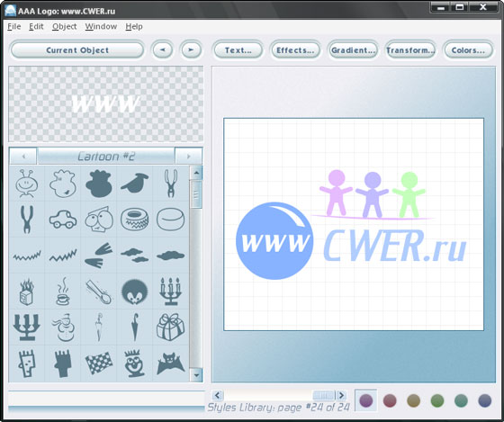Open the Object menu
504x422 pixels.
point(64,26)
